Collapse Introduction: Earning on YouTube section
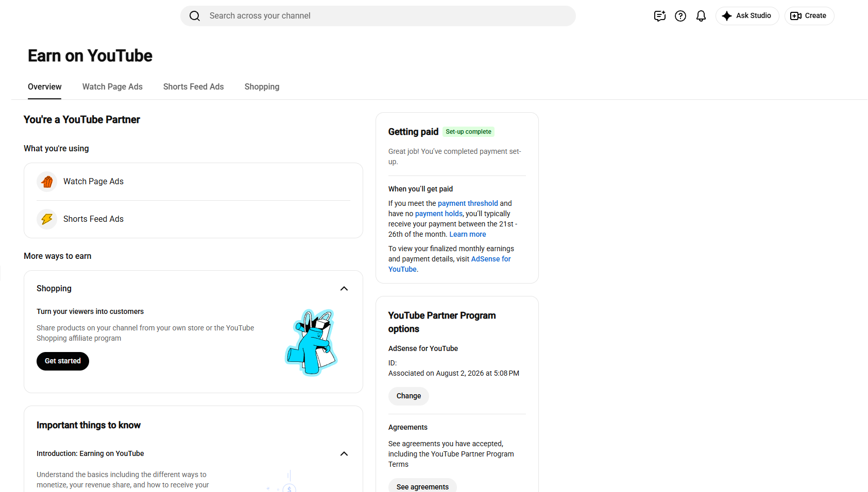The height and width of the screenshot is (492, 868). pyautogui.click(x=344, y=454)
